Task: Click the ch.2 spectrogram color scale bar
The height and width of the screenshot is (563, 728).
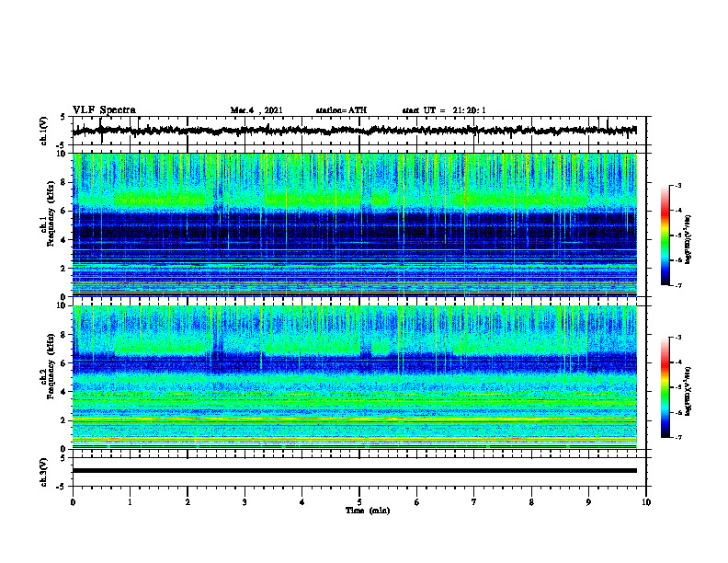Action: [x=665, y=387]
